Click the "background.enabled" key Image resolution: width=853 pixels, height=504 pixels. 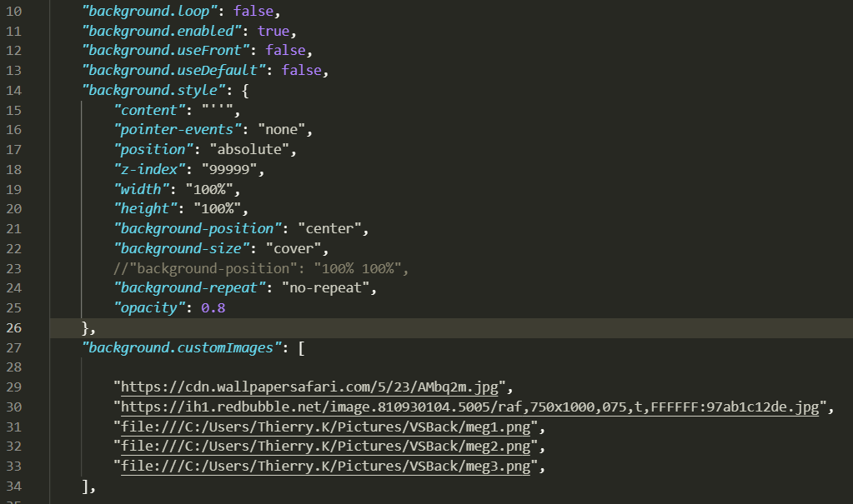tap(162, 31)
